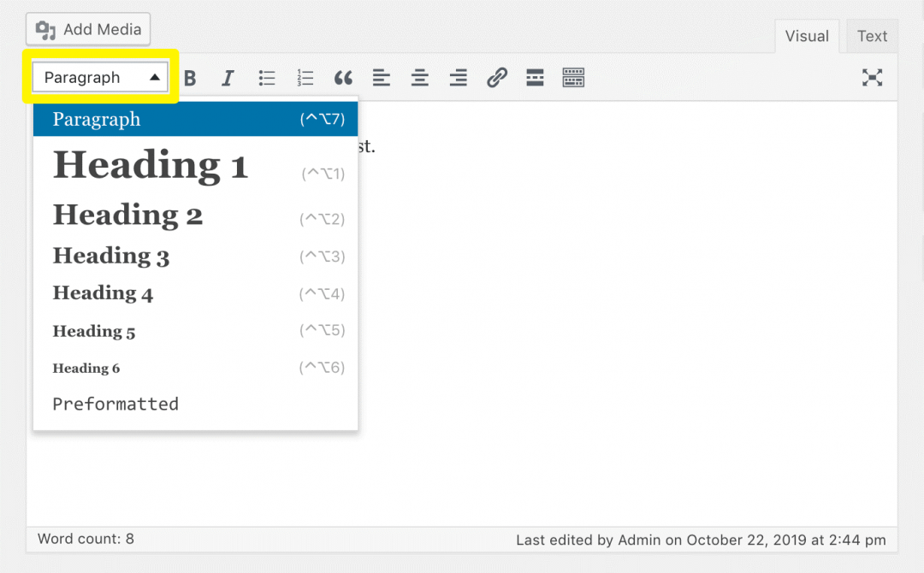Insert the Read More tag

[535, 77]
